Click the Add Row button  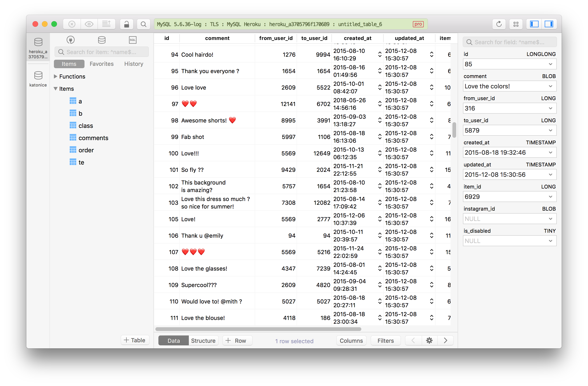pos(237,340)
